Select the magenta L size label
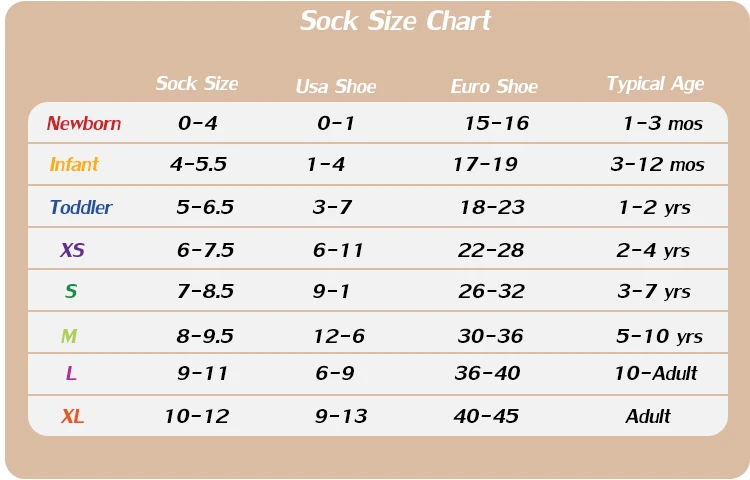 pos(71,374)
